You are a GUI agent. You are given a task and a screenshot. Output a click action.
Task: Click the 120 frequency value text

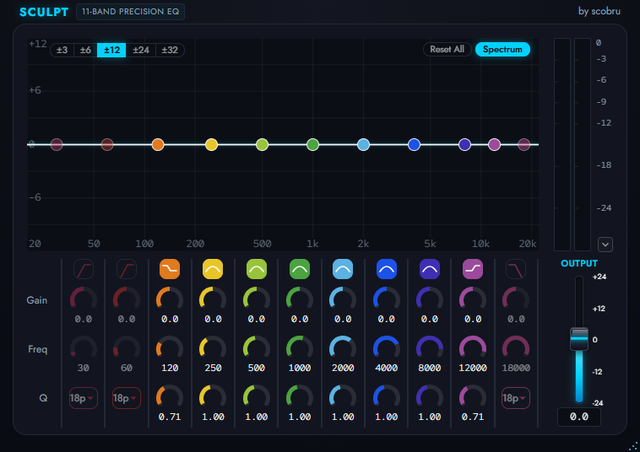(x=170, y=368)
